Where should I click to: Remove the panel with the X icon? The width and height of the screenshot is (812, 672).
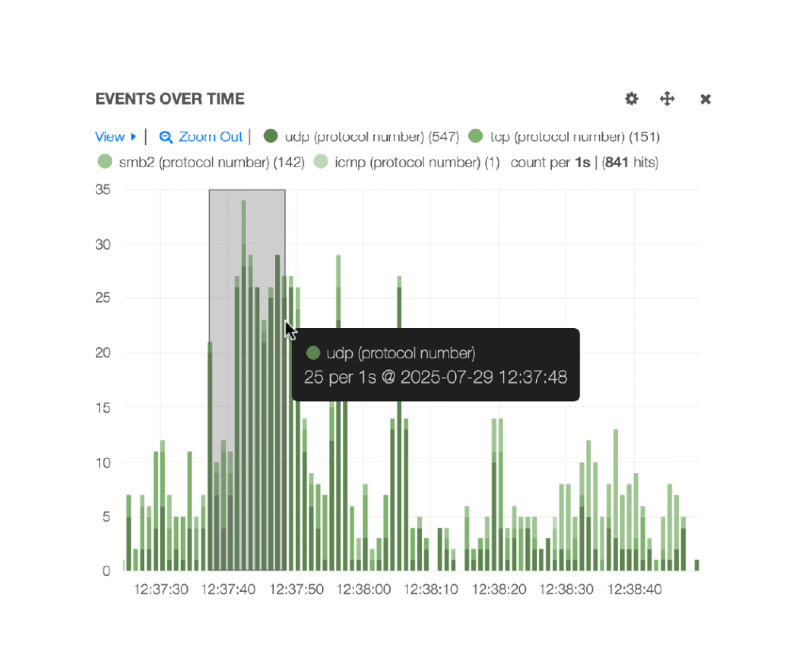tap(705, 99)
